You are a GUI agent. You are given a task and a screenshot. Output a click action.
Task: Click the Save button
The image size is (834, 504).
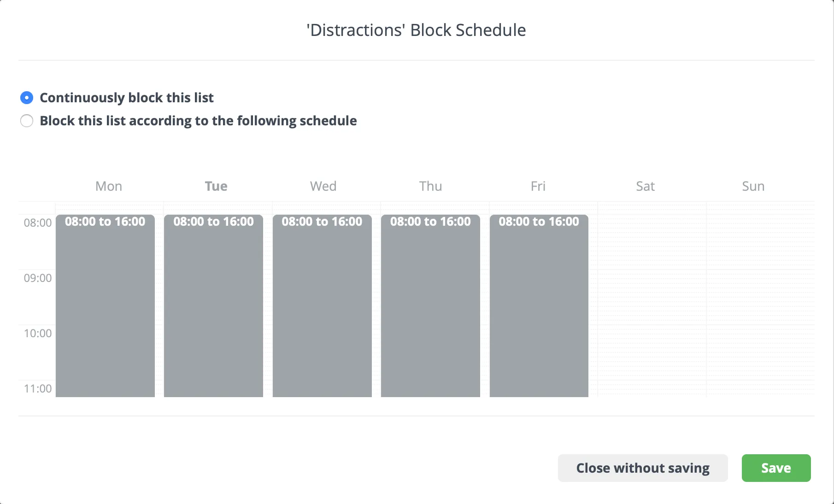pos(775,468)
